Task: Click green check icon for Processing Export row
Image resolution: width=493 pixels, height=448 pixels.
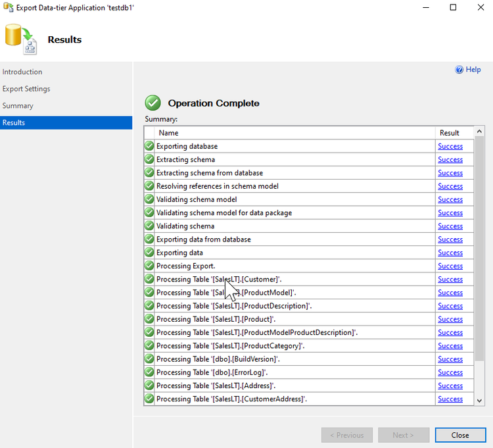Action: pos(149,266)
